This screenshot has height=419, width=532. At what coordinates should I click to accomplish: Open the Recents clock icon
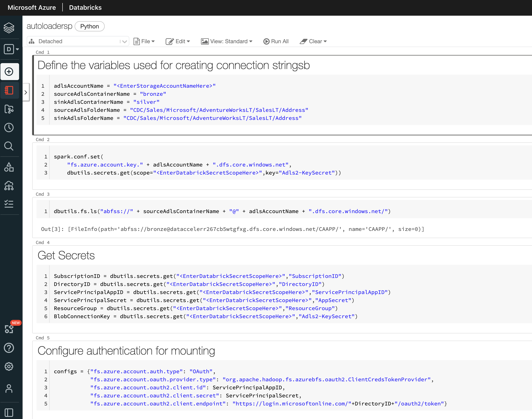9,128
